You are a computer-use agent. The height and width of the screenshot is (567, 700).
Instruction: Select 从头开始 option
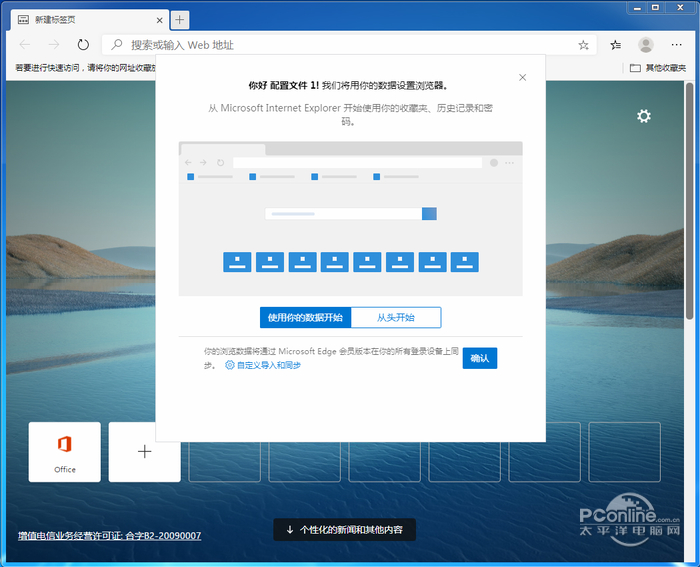tap(396, 317)
